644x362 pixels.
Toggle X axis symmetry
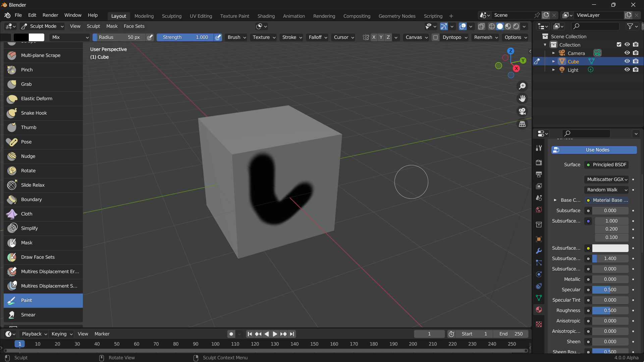[x=374, y=37]
